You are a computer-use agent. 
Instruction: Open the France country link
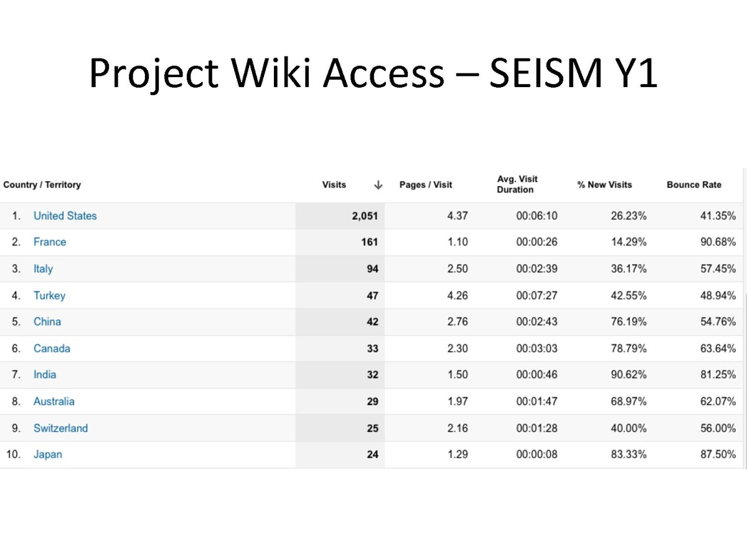(50, 242)
